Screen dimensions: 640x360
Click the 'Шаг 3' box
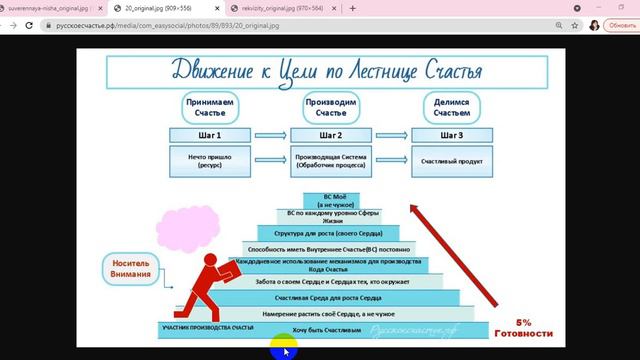pyautogui.click(x=452, y=135)
